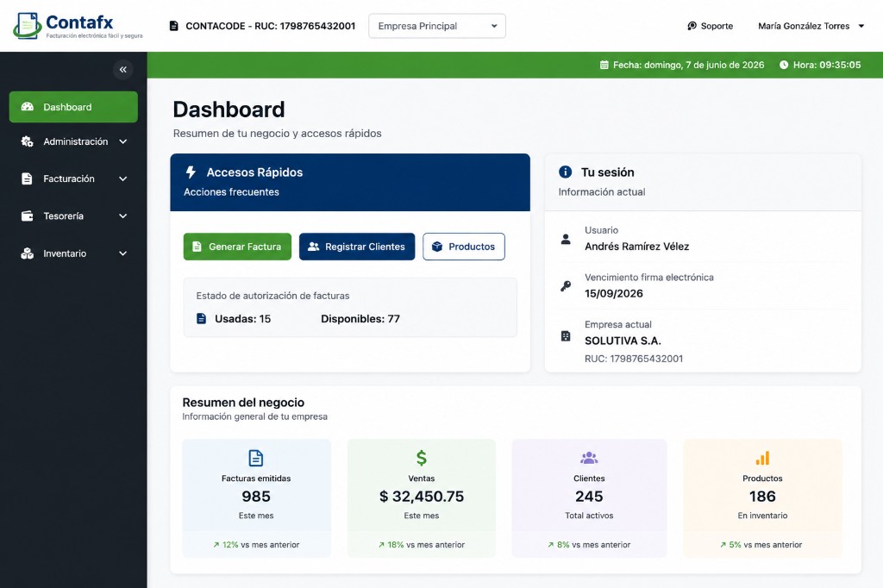Click the Ventas dollar sign icon
The image size is (883, 588).
421,457
